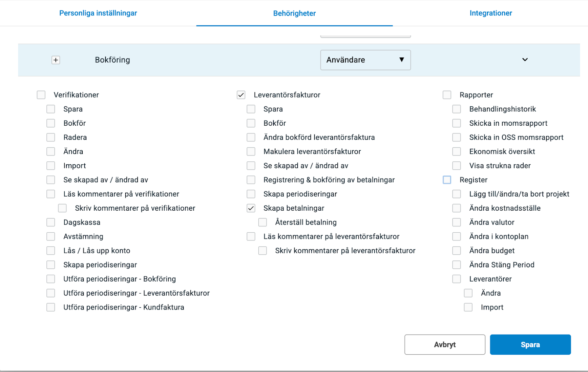Collapse Bokföring section with chevron arrow

click(x=525, y=60)
